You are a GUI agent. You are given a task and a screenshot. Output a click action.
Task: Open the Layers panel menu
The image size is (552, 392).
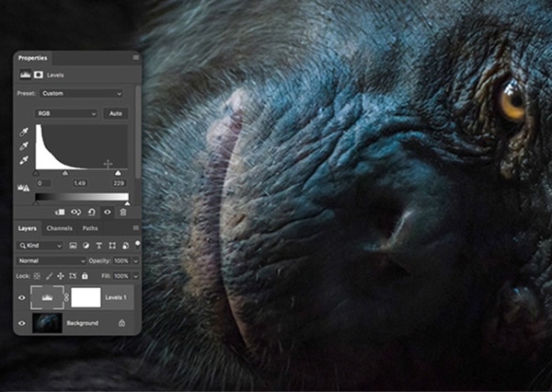pos(136,228)
